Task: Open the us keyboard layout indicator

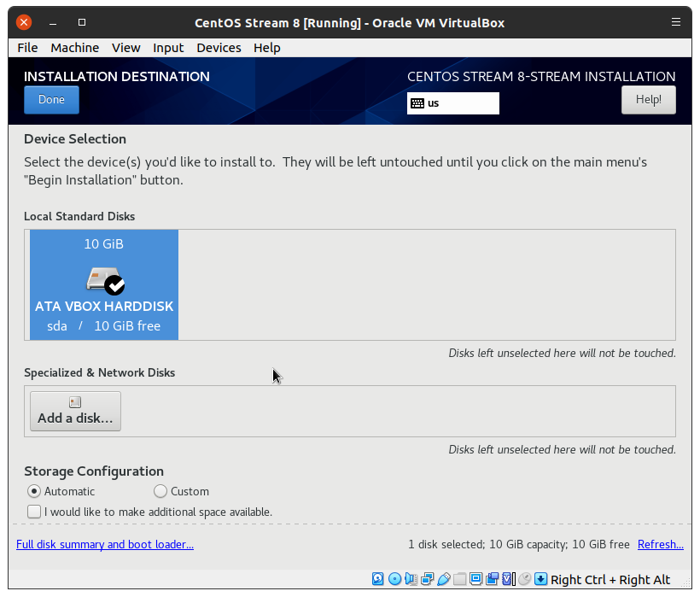Action: pos(452,103)
